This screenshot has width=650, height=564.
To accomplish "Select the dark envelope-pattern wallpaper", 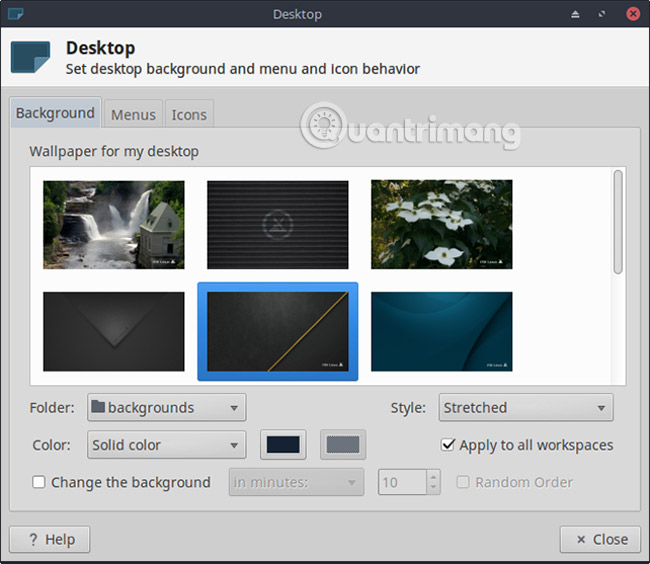I will 113,331.
